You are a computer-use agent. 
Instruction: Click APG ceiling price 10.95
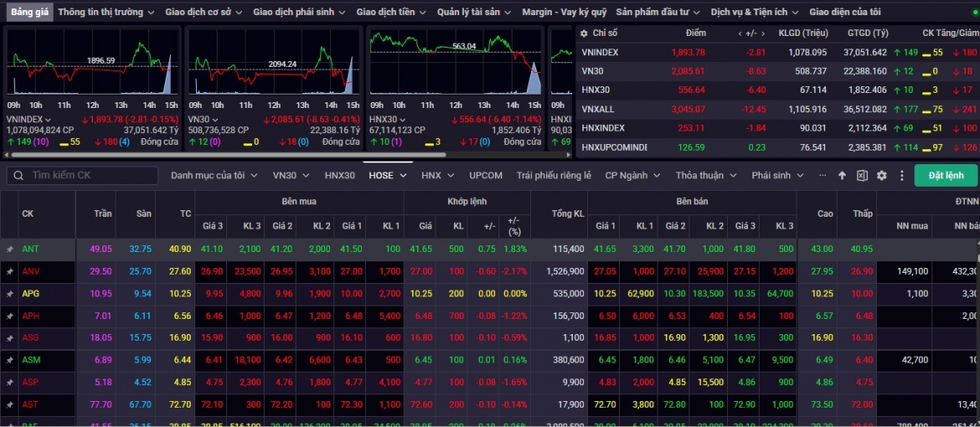[x=101, y=294]
